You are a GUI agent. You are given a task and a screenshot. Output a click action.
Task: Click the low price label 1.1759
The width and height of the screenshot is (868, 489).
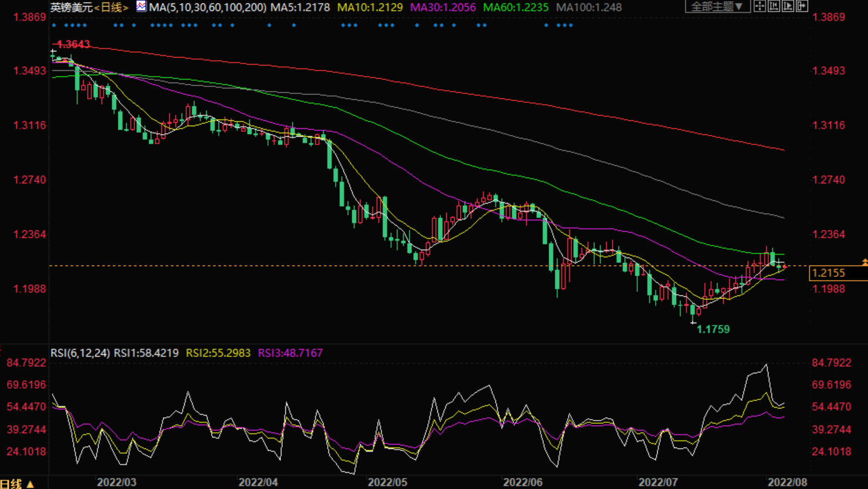click(713, 330)
